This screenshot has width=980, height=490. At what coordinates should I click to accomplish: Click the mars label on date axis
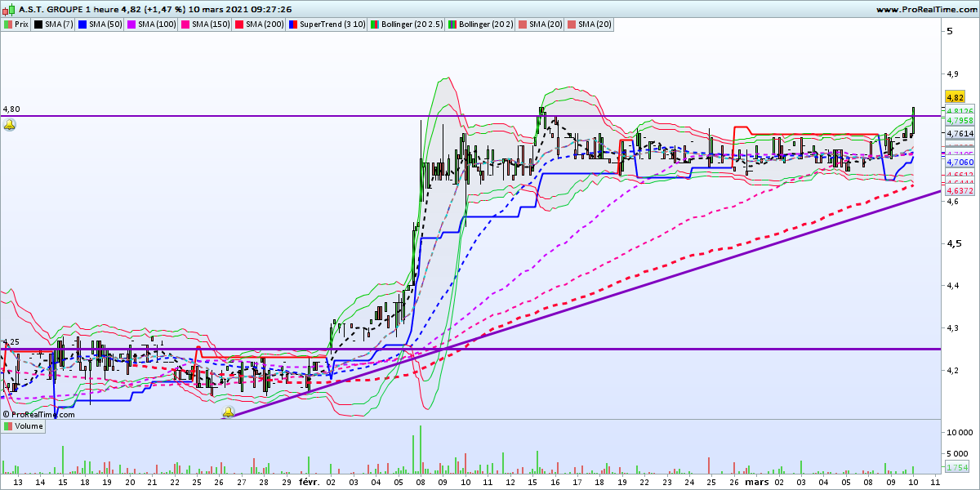coord(759,483)
